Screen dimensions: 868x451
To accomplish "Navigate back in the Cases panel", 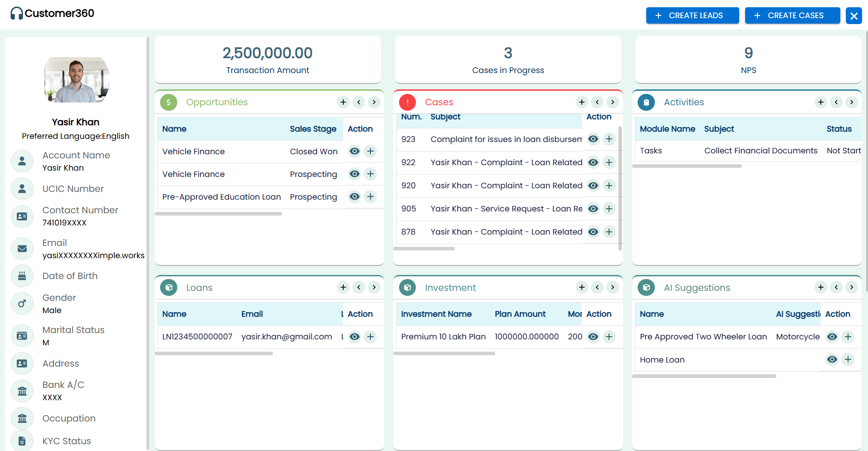I will 597,102.
